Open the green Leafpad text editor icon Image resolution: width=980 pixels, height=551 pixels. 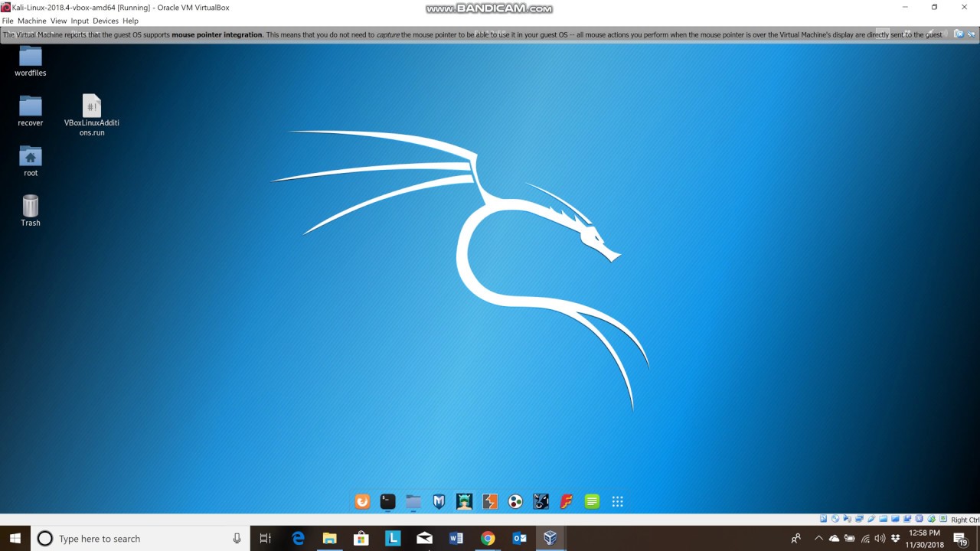592,501
